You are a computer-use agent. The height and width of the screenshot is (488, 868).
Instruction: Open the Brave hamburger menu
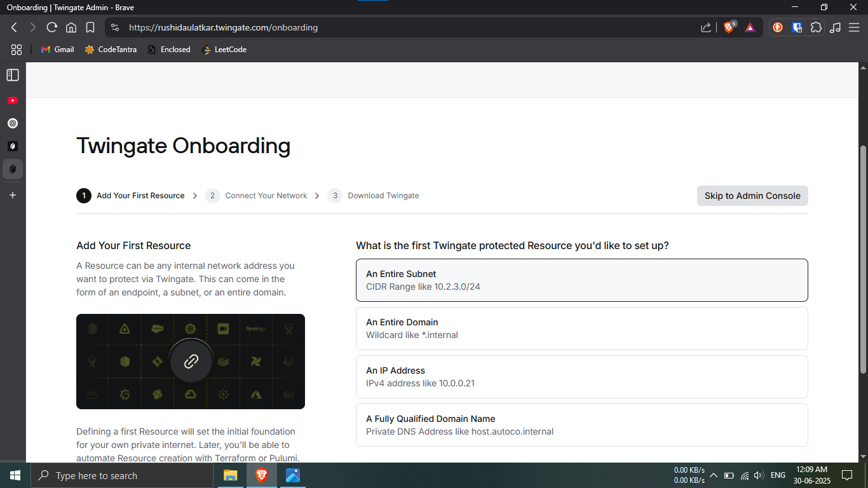(x=854, y=27)
